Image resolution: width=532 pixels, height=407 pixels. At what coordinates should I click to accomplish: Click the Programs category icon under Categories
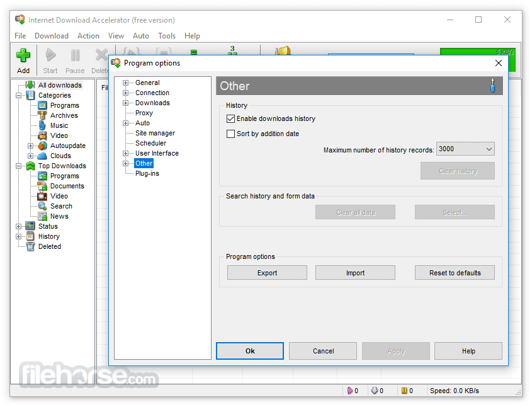click(x=42, y=105)
